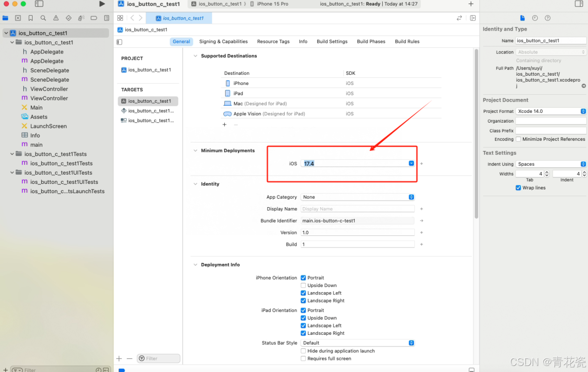Go back with the editor left chevron
This screenshot has width=588, height=372.
coord(132,18)
